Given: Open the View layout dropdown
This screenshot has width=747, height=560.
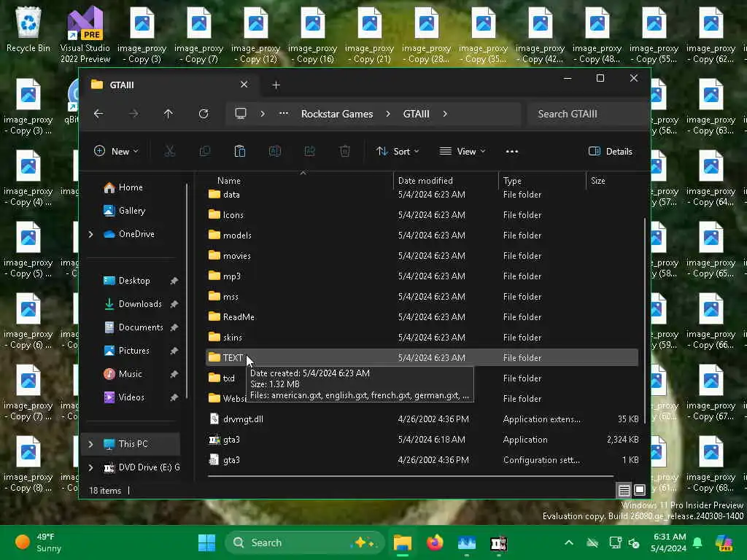Looking at the screenshot, I should pos(462,152).
